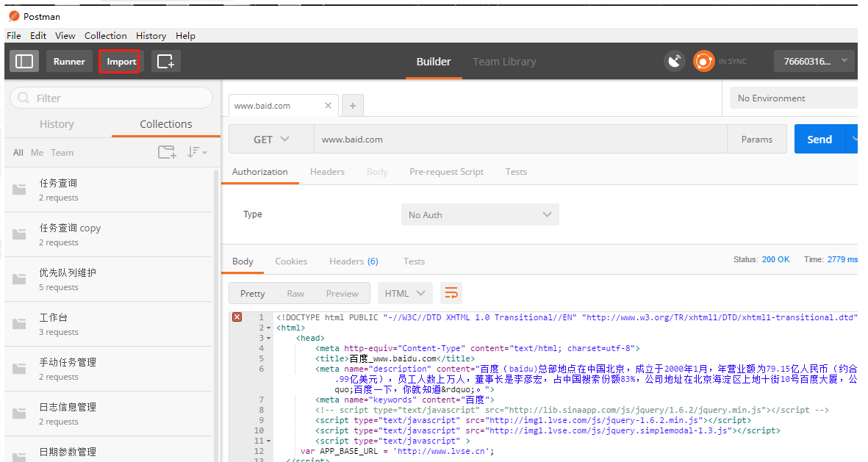Viewport: 868px width, 462px height.
Task: Open the request Tests tab
Action: [516, 172]
